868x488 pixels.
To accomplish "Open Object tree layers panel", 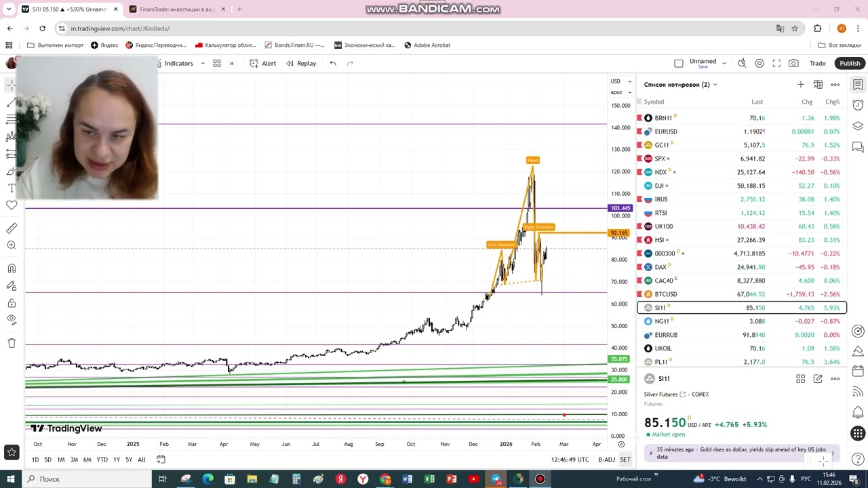I will 858,126.
